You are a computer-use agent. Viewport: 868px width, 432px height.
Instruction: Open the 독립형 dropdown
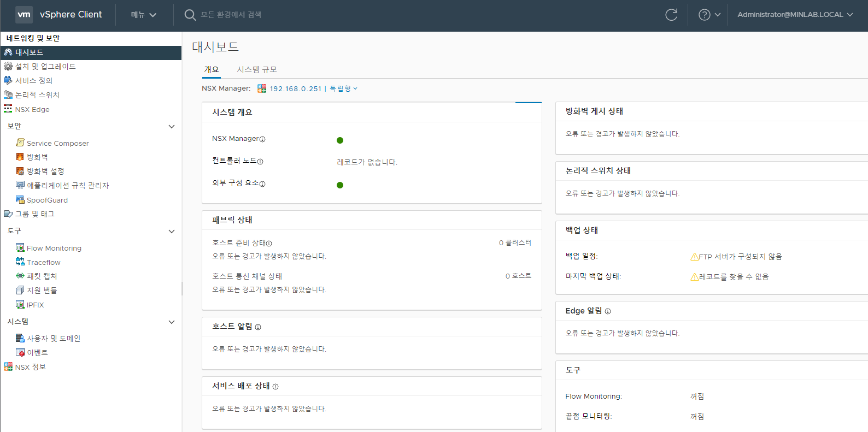(343, 88)
